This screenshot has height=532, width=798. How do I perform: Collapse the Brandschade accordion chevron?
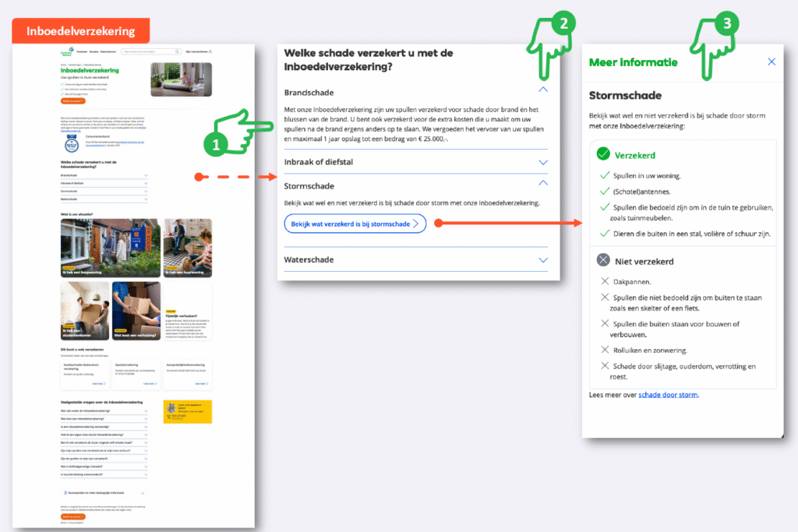[x=543, y=90]
